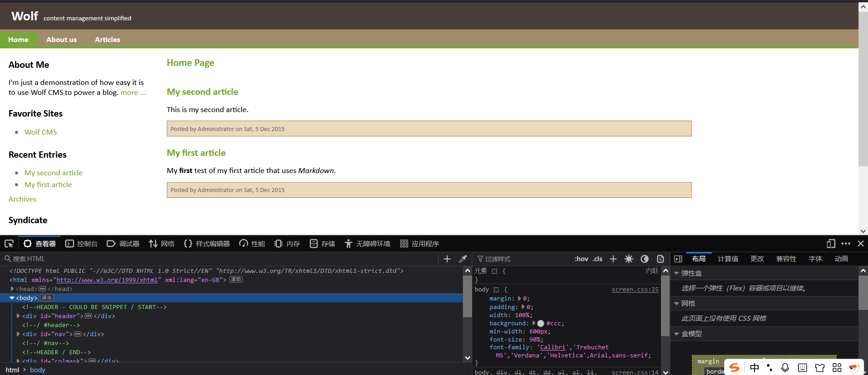Expand the margin shorthand property
Image resolution: width=868 pixels, height=375 pixels.
click(x=519, y=299)
